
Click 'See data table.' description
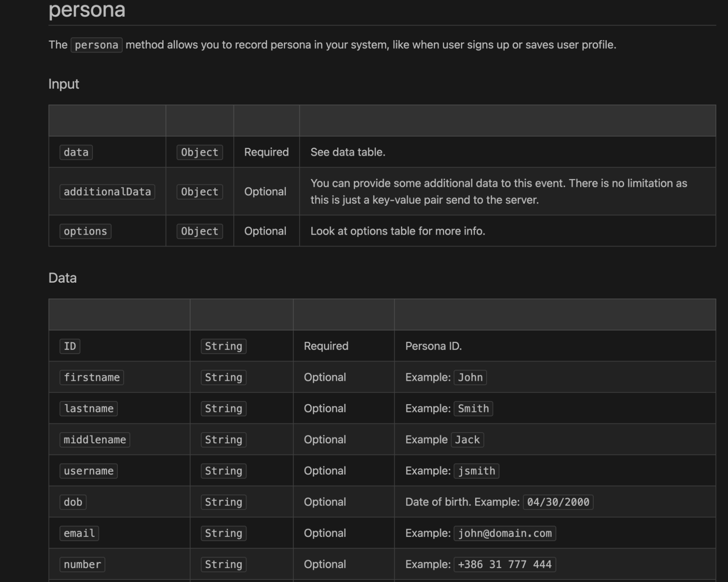tap(348, 152)
